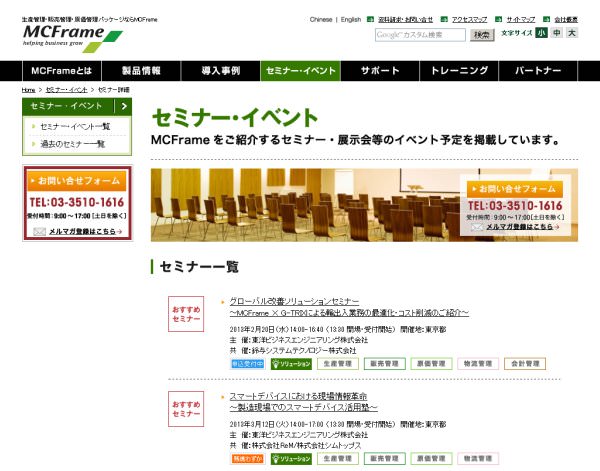The image size is (600, 471).
Task: Click the sidebar お問い合せフォーム button
Action: 77,180
